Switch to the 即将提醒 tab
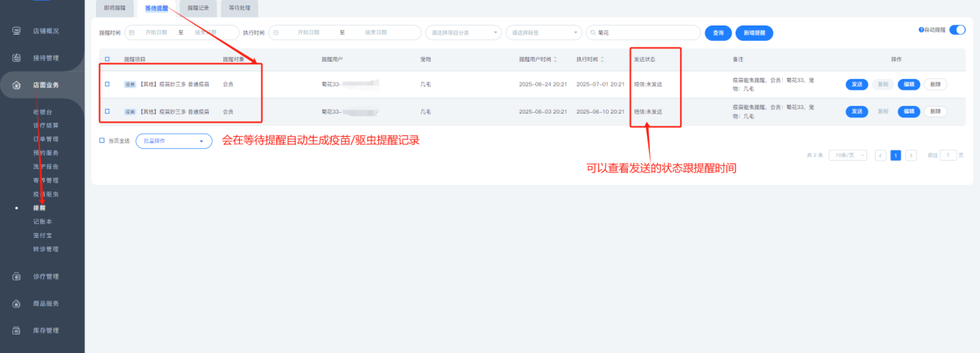Screen dimensions: 980x353 tap(114, 8)
